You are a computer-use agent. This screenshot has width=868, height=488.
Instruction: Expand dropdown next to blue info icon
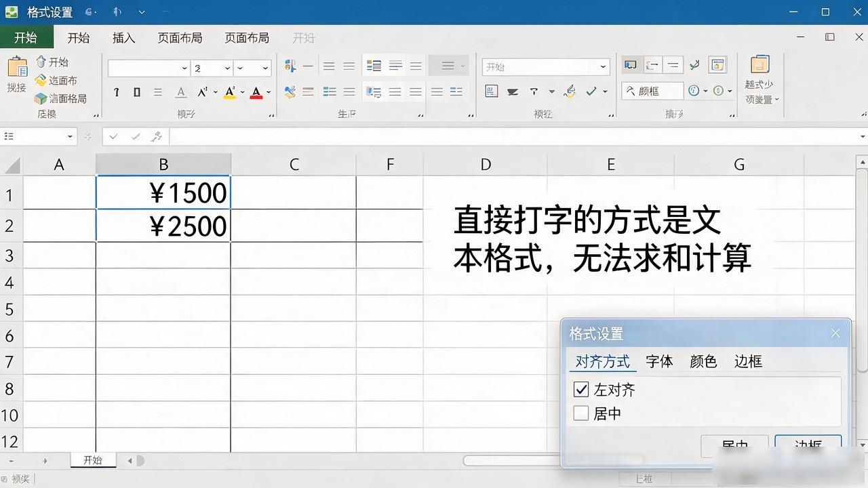pos(705,91)
